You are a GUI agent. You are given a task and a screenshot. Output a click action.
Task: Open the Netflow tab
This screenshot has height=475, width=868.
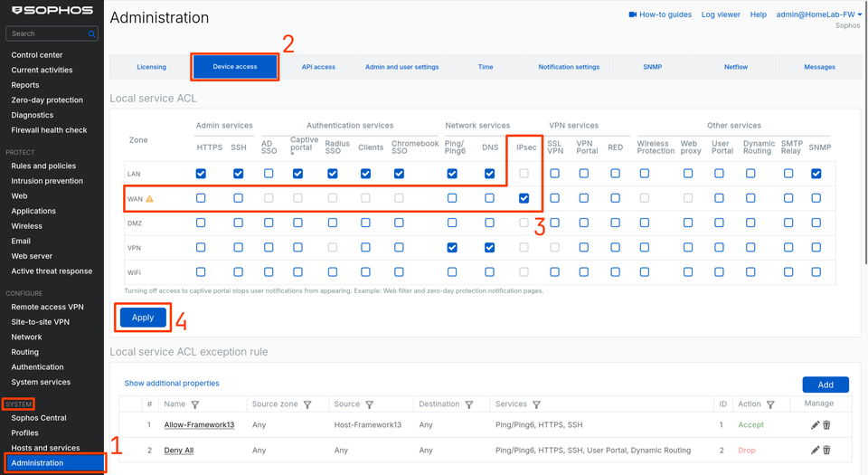click(x=736, y=67)
